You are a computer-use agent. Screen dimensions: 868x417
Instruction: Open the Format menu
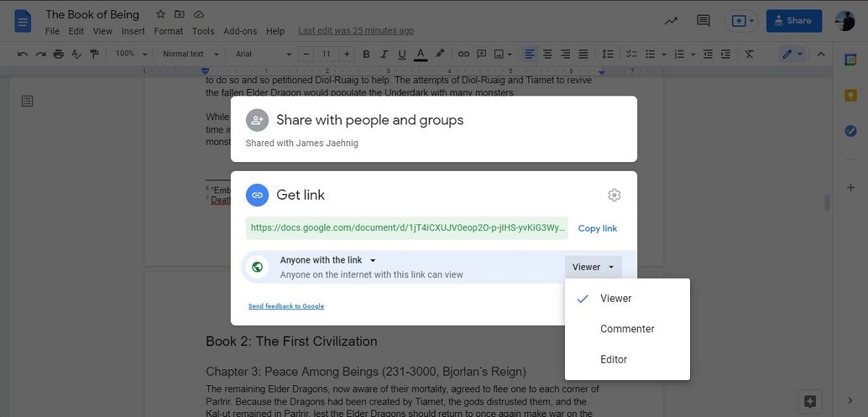coord(168,30)
